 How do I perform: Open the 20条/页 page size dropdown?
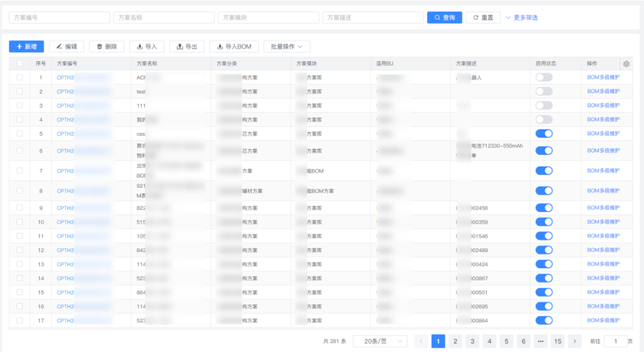click(x=380, y=341)
